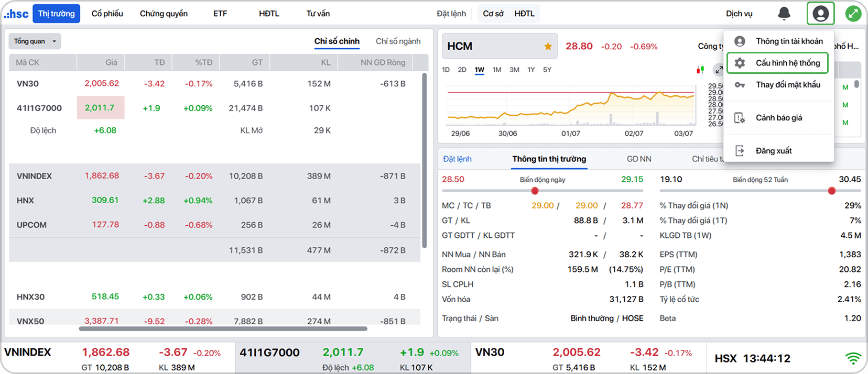Click the user account profile icon
Viewport: 868px width, 374px height.
(x=820, y=14)
